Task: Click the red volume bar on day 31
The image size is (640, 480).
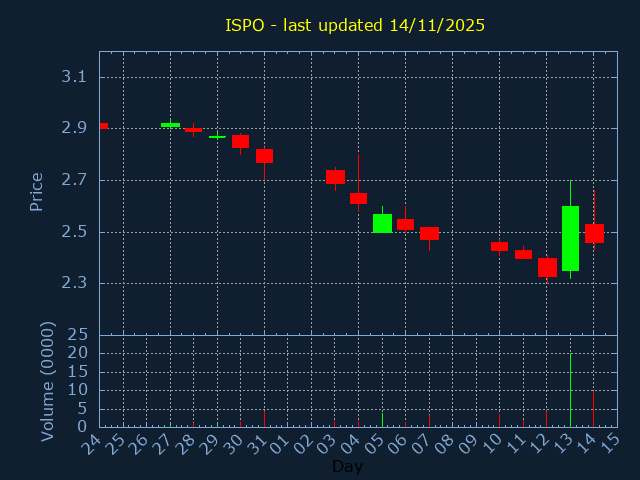Action: coord(264,419)
